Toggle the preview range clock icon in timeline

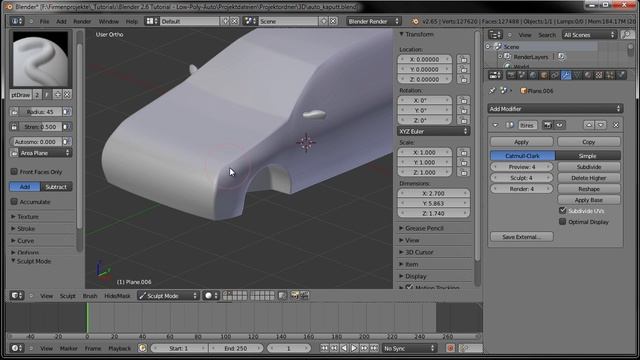coord(142,348)
